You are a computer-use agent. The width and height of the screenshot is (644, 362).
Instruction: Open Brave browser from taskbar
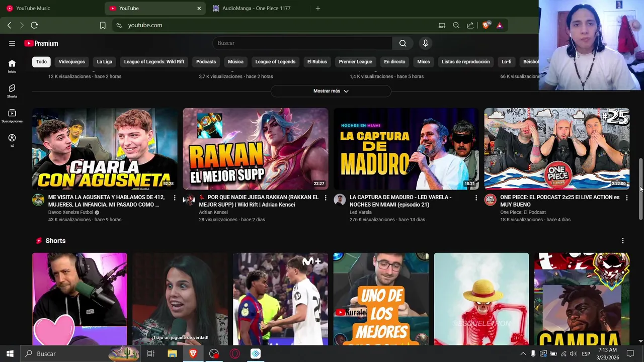(x=193, y=353)
